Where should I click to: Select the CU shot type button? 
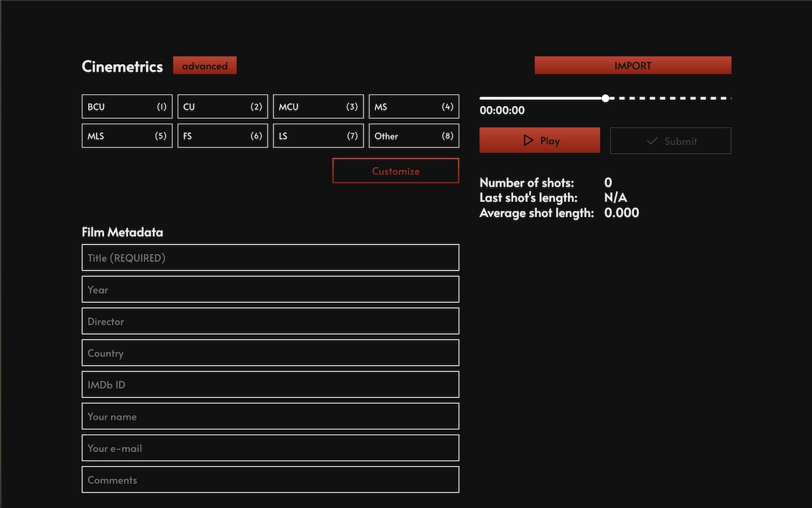coord(223,106)
